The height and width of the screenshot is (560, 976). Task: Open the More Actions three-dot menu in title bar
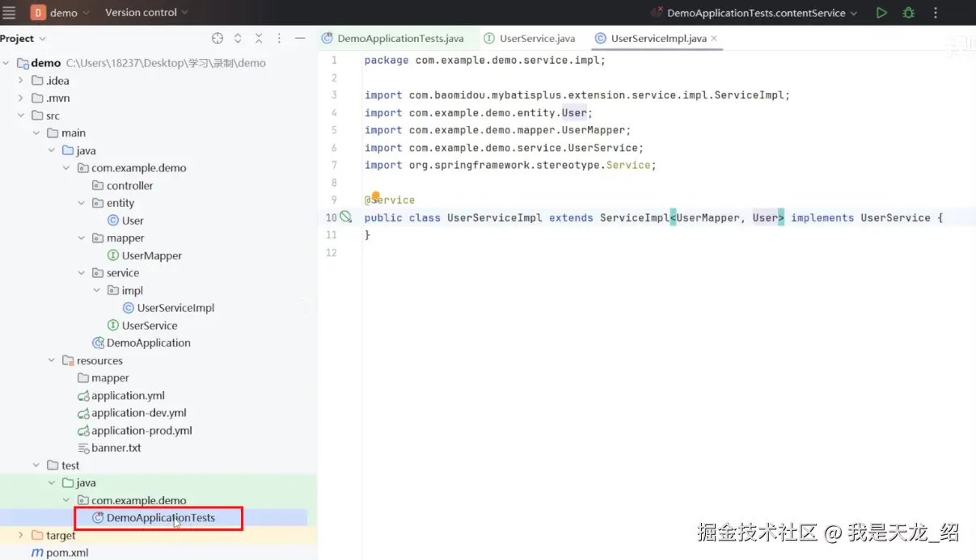click(936, 13)
